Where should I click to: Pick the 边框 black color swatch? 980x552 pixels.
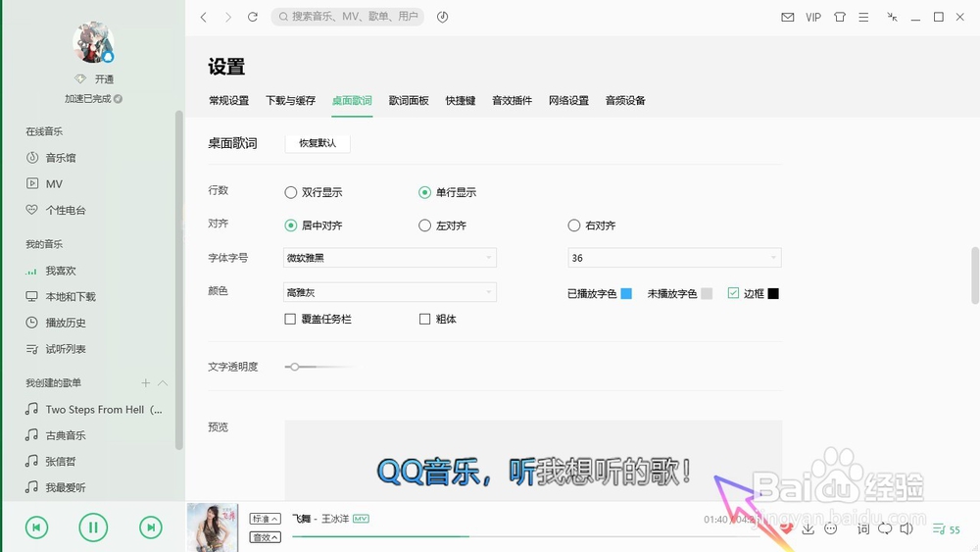[x=773, y=293]
